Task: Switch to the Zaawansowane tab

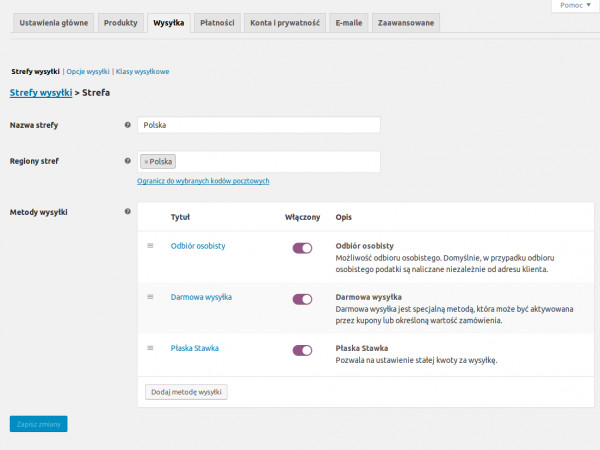Action: 406,23
